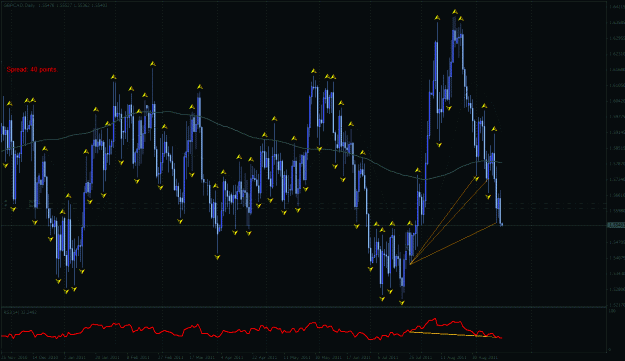
Task: Click the '6 Jul 2011' date on time axis
Action: tap(389, 357)
